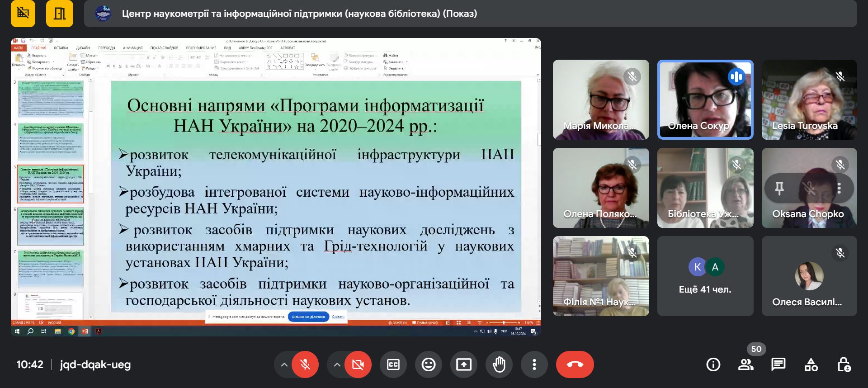
Task: Turn on your camera
Action: [358, 364]
